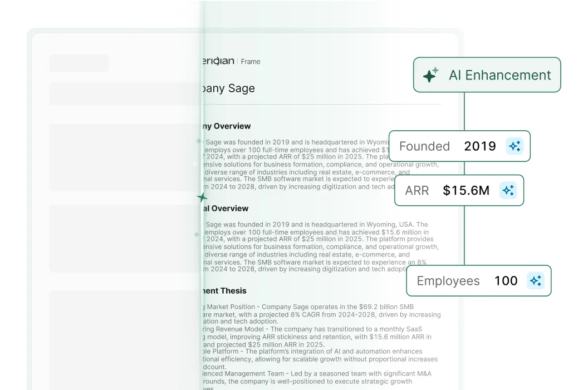Click the 'Financial Overview' section heading
The width and height of the screenshot is (588, 390).
(x=226, y=208)
